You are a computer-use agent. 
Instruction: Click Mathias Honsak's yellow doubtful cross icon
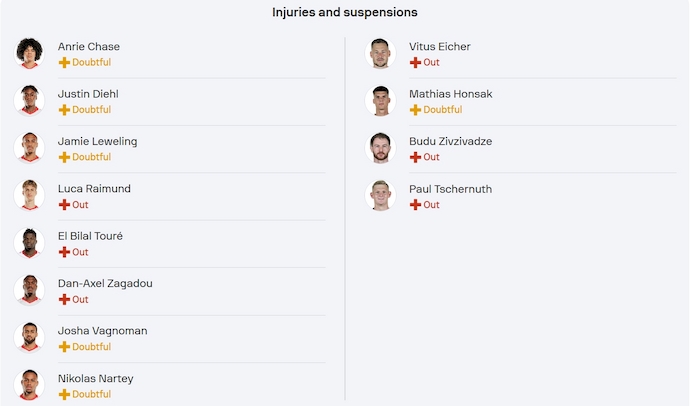tap(415, 110)
